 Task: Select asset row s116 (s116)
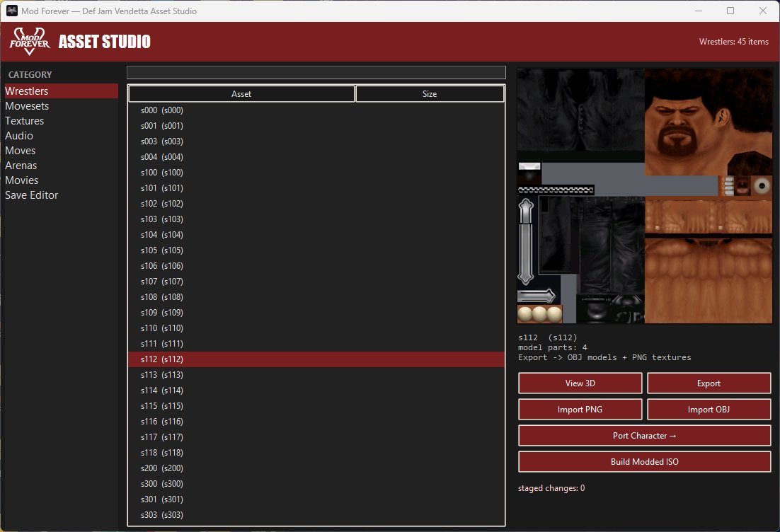[316, 422]
